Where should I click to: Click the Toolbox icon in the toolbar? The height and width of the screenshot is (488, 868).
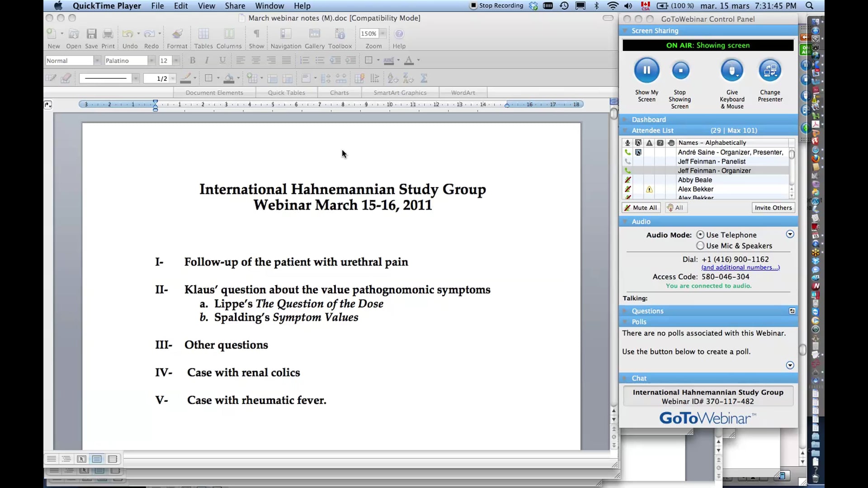pos(340,34)
